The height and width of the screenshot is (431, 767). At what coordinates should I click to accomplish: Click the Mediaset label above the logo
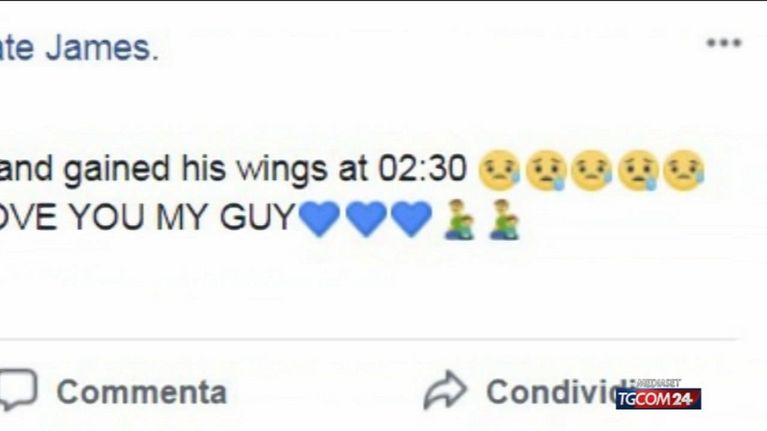(x=658, y=383)
